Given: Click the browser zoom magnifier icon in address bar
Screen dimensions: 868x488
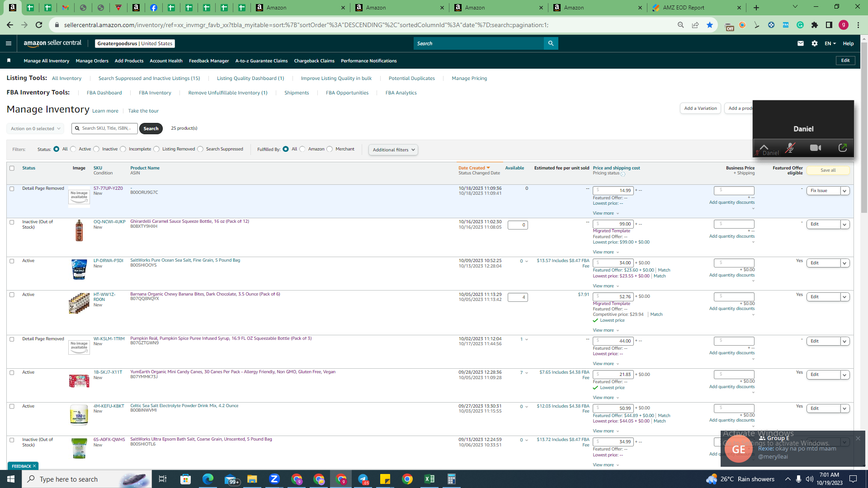Looking at the screenshot, I should (681, 25).
